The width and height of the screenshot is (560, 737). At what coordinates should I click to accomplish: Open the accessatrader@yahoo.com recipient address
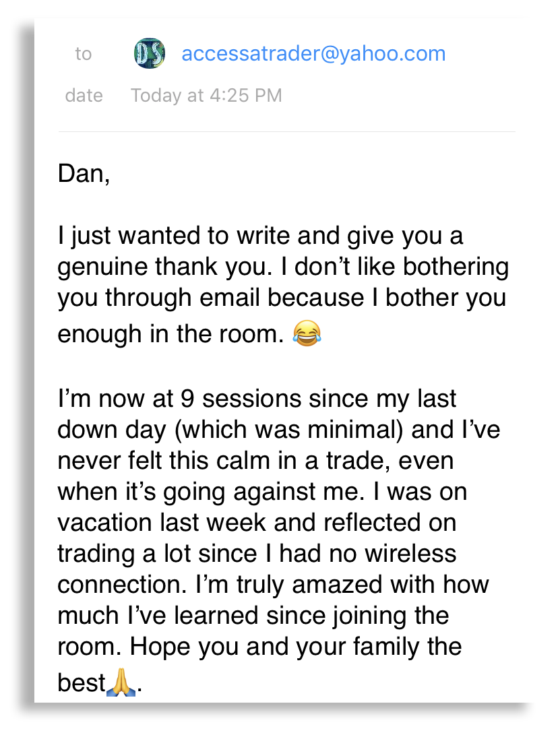point(313,54)
